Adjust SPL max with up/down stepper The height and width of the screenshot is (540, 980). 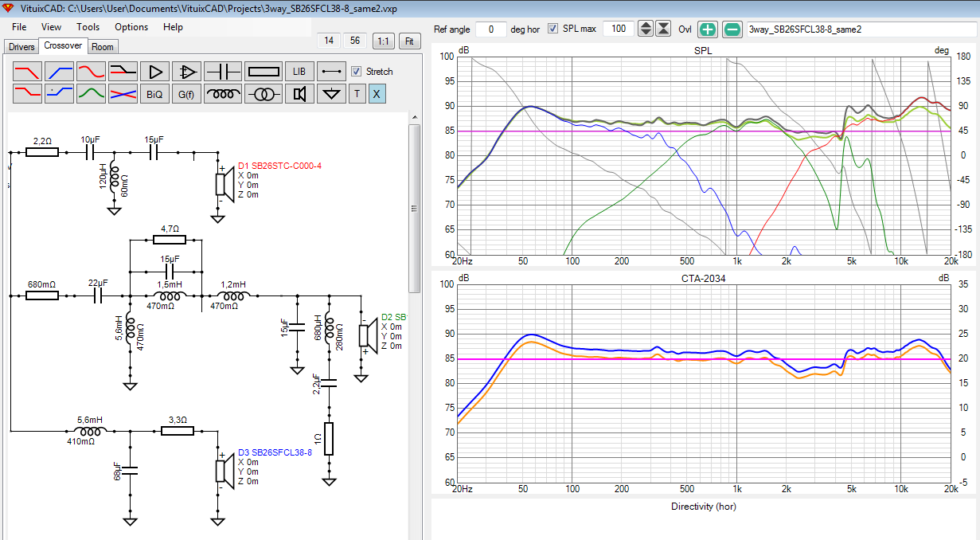click(x=646, y=29)
